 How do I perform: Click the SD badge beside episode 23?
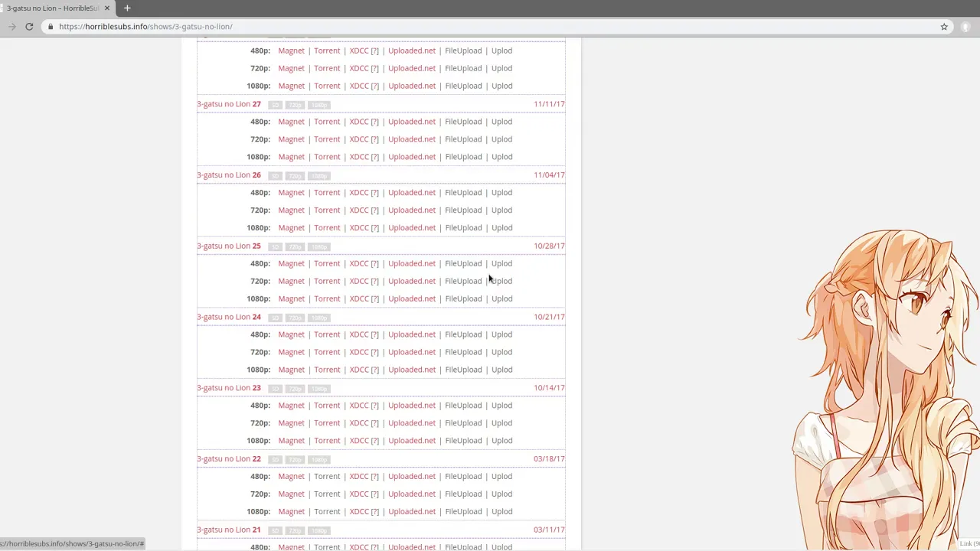pos(275,389)
